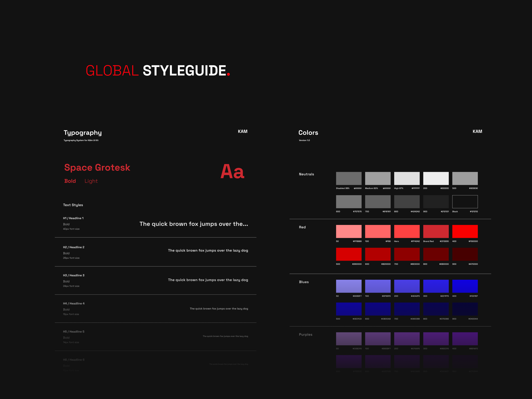Click the H2 headline sample sentence
This screenshot has height=399, width=532.
tap(208, 250)
